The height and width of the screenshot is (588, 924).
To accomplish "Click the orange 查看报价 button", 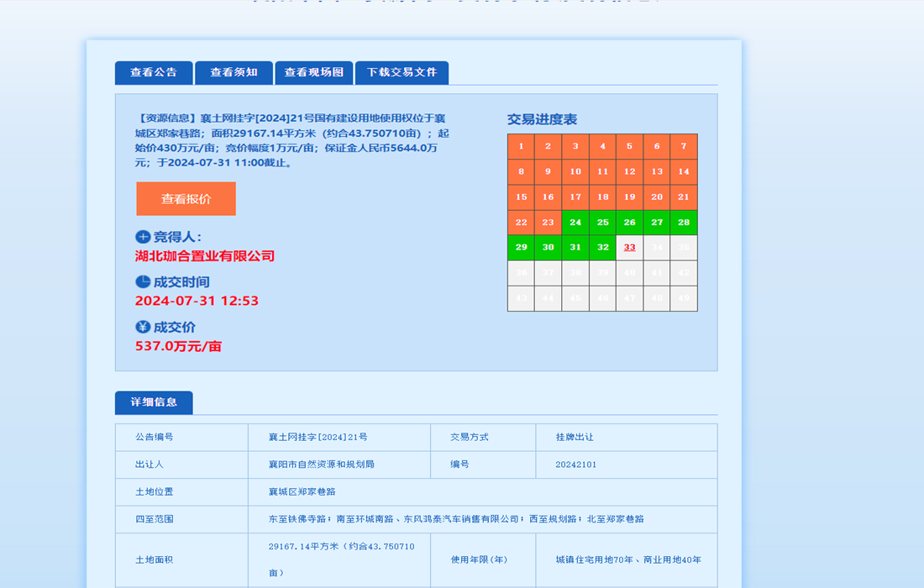I will click(186, 199).
